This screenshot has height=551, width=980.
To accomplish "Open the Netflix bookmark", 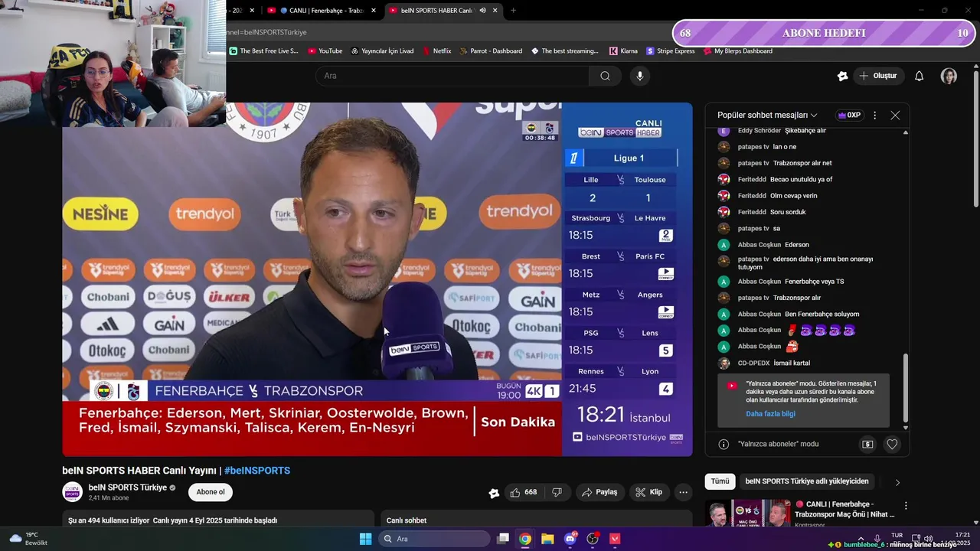I will (437, 51).
